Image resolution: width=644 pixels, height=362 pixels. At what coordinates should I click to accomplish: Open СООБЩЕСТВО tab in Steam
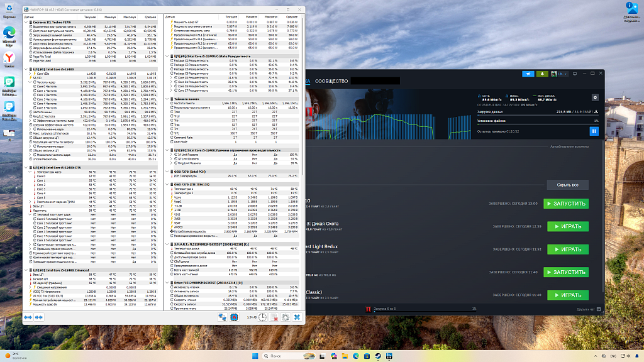(331, 81)
